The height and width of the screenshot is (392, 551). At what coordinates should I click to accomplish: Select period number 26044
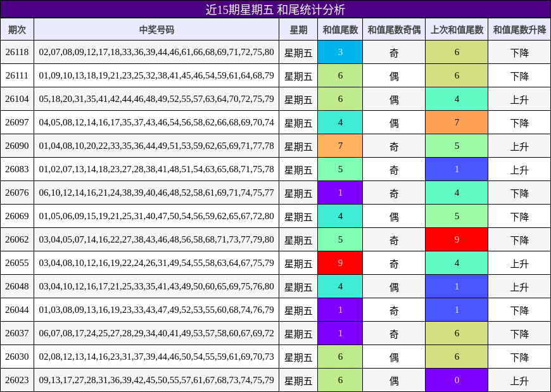(x=17, y=310)
